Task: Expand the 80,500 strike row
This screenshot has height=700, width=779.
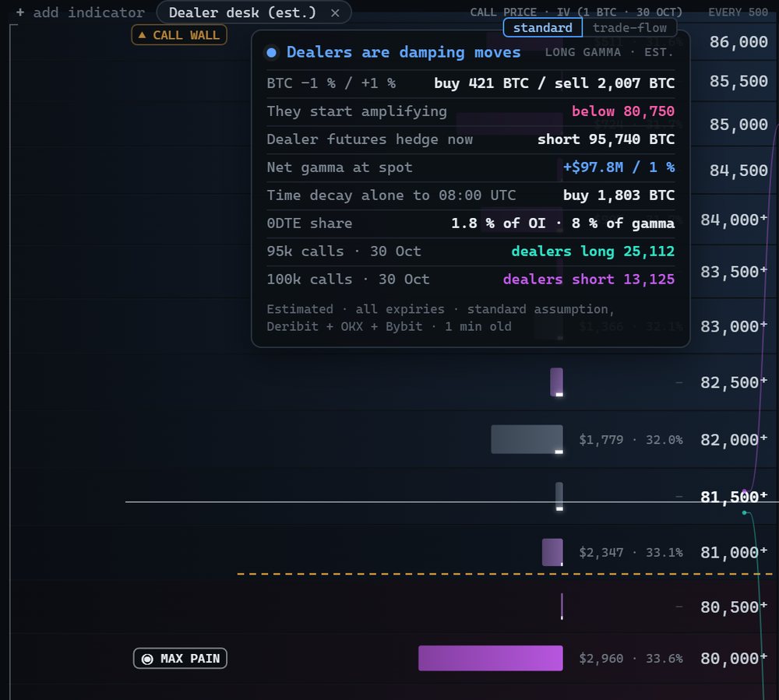Action: tap(734, 607)
